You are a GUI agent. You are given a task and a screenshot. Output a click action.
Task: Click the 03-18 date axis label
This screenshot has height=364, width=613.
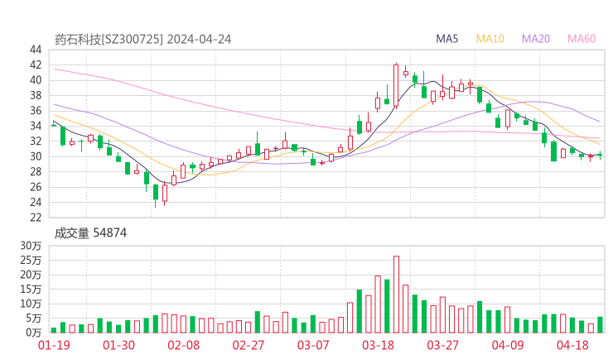[378, 345]
